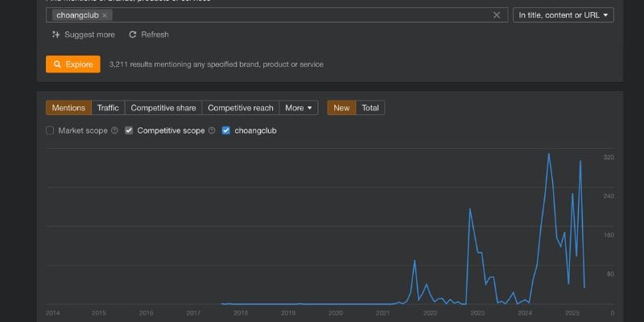Image resolution: width=644 pixels, height=322 pixels.
Task: Click the orange Explore button
Action: coord(73,64)
